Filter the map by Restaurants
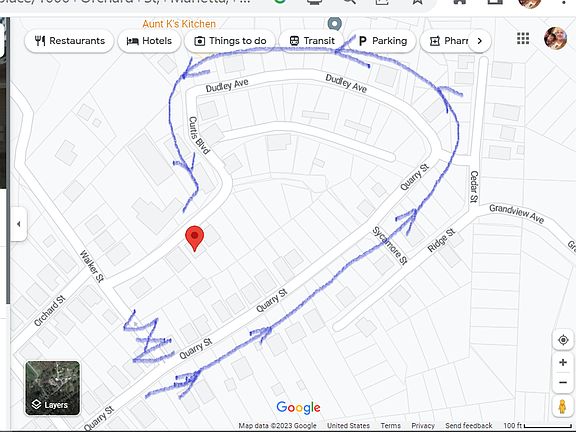 click(x=69, y=41)
